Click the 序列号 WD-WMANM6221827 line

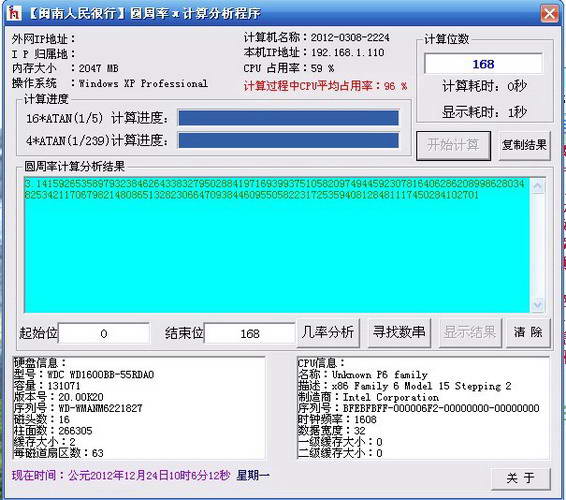tap(78, 408)
